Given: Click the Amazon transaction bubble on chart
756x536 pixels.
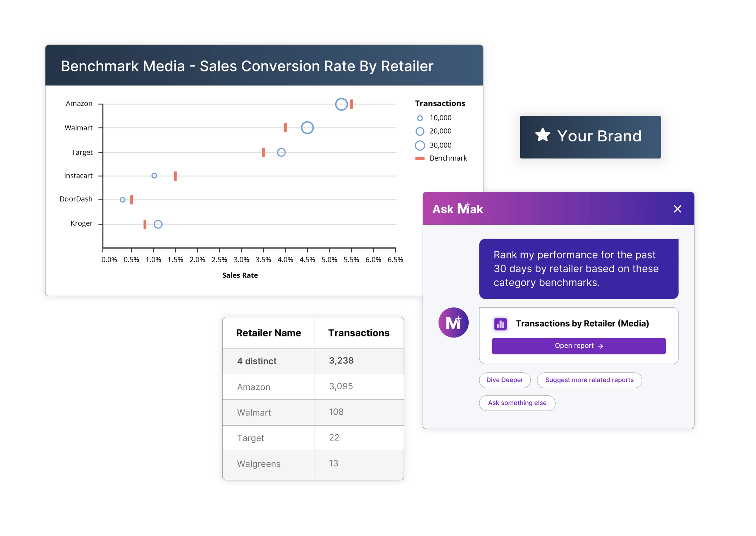Looking at the screenshot, I should [341, 104].
